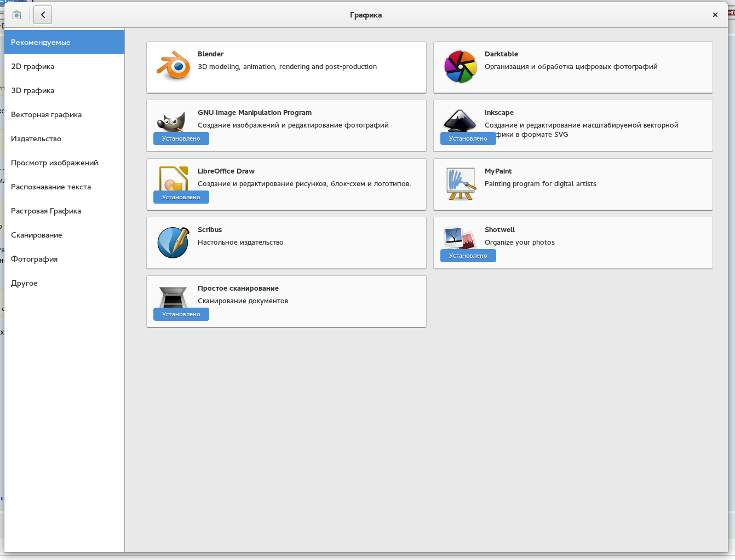Click 'Создание изображений и редактирование фотографий' text
The height and width of the screenshot is (560, 735).
pyautogui.click(x=293, y=125)
